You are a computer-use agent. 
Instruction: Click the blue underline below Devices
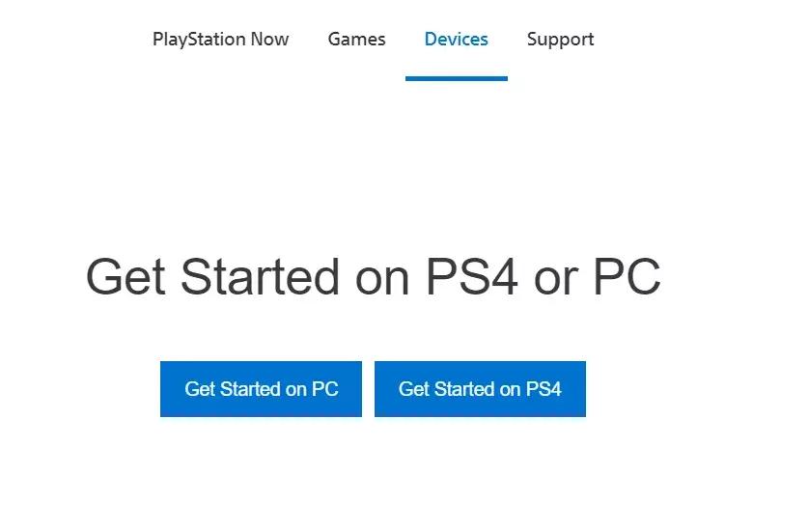(x=456, y=78)
